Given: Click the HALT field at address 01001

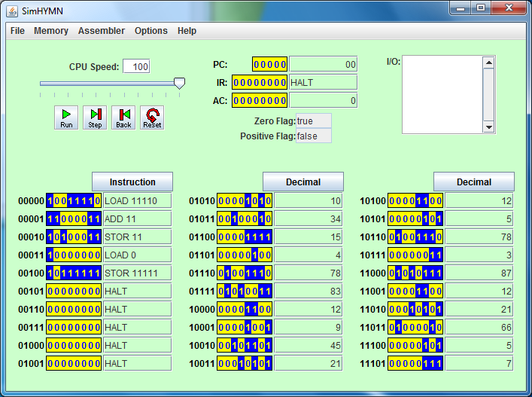Looking at the screenshot, I should coord(138,363).
